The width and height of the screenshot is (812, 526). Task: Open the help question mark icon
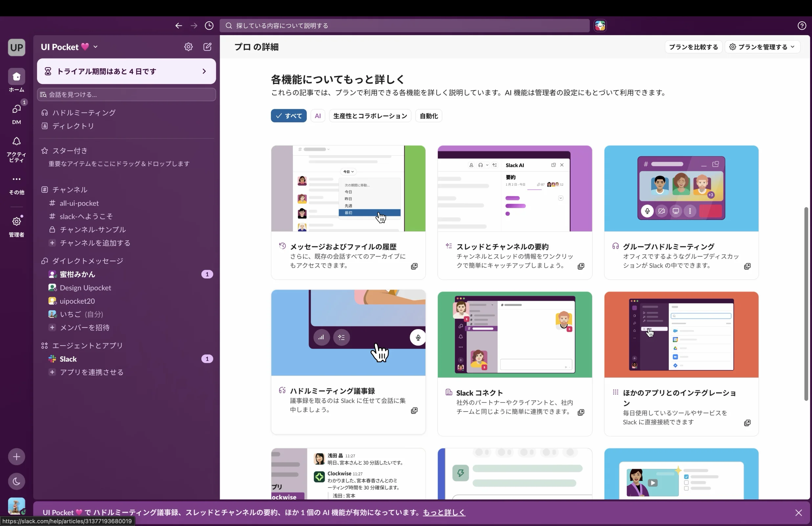tap(802, 26)
